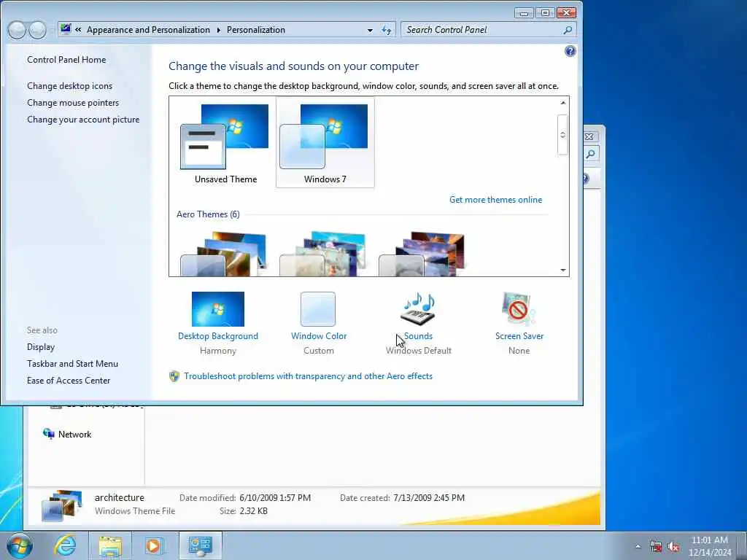Show hidden system tray icons
Image resolution: width=747 pixels, height=560 pixels.
click(638, 546)
